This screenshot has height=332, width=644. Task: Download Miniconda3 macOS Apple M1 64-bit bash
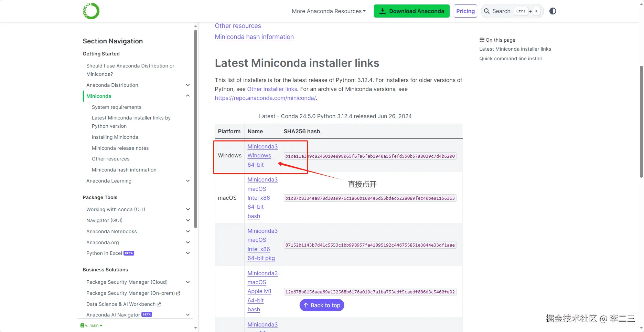pyautogui.click(x=262, y=291)
